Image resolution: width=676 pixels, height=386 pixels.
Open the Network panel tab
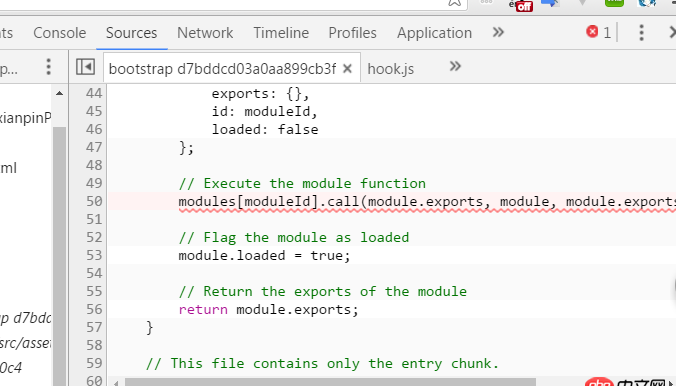205,33
